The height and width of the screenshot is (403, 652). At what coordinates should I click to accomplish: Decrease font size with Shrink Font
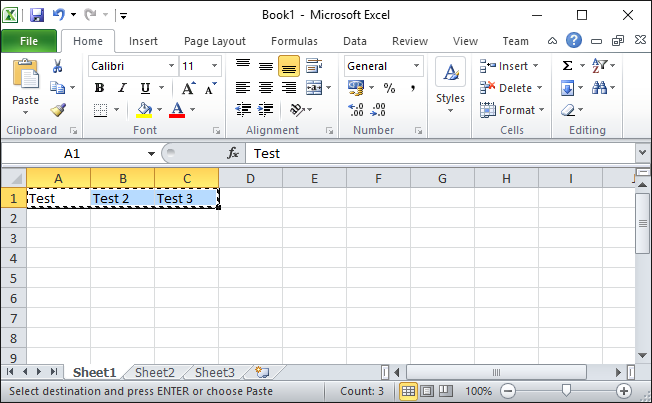(x=210, y=88)
